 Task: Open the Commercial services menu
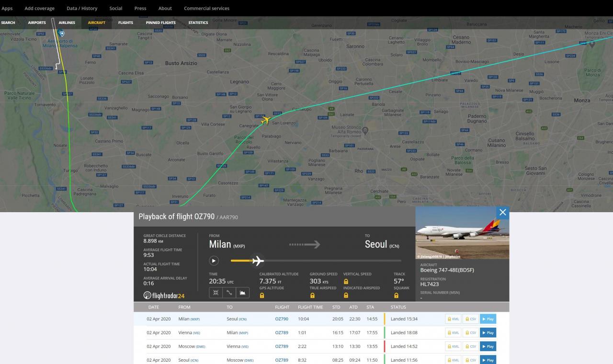click(x=206, y=8)
